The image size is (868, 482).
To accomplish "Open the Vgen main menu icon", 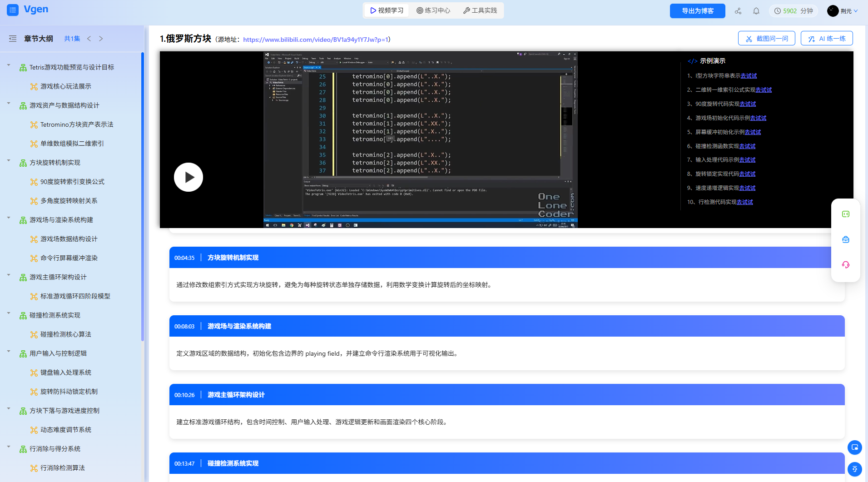I will click(13, 10).
